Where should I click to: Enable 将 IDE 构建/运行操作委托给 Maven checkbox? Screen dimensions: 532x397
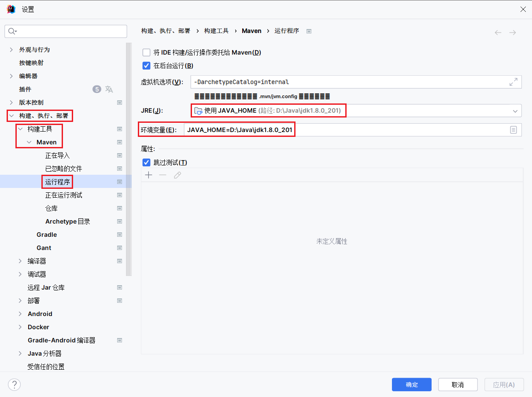click(x=147, y=52)
